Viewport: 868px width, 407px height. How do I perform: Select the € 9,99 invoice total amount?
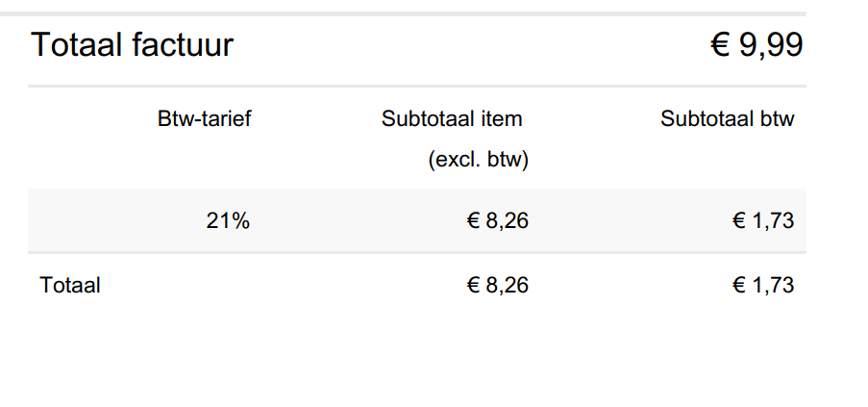756,45
